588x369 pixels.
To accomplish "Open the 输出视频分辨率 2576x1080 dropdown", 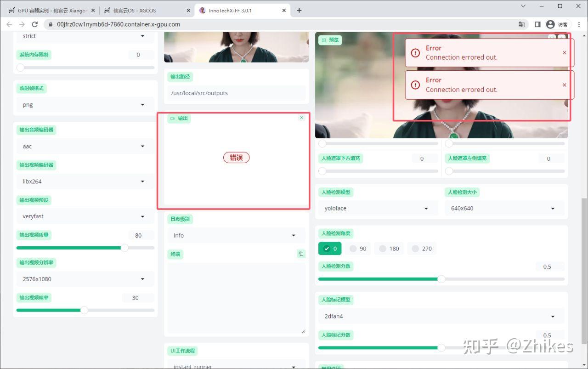I will click(85, 279).
